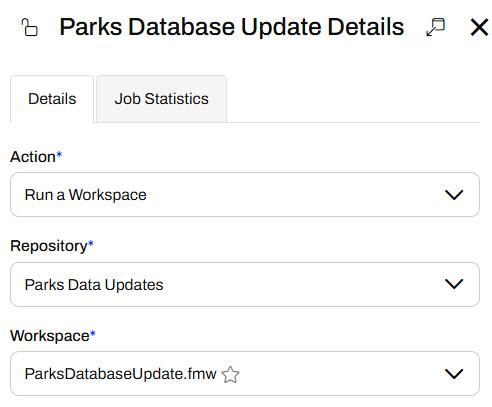Expand the Workspace dropdown chevron

click(454, 374)
